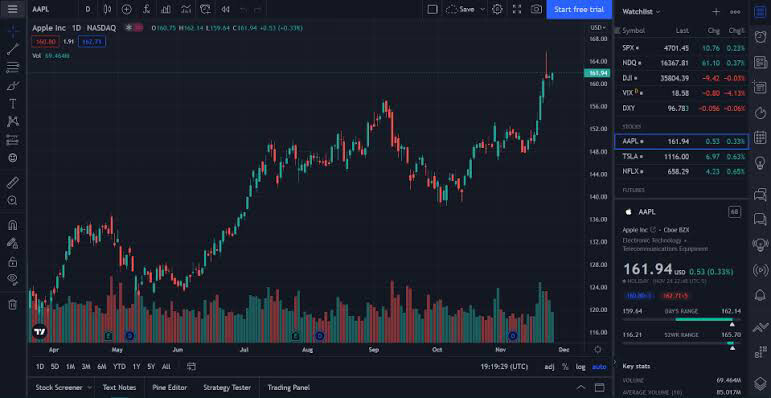Viewport: 771px width, 398px height.
Task: Open the D interval dropdown
Action: pos(88,9)
